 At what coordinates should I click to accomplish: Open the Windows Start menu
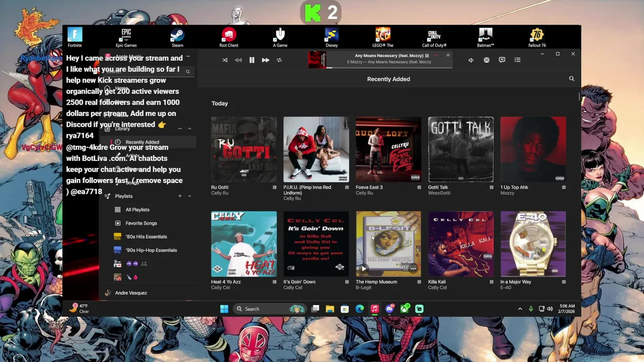coord(224,309)
